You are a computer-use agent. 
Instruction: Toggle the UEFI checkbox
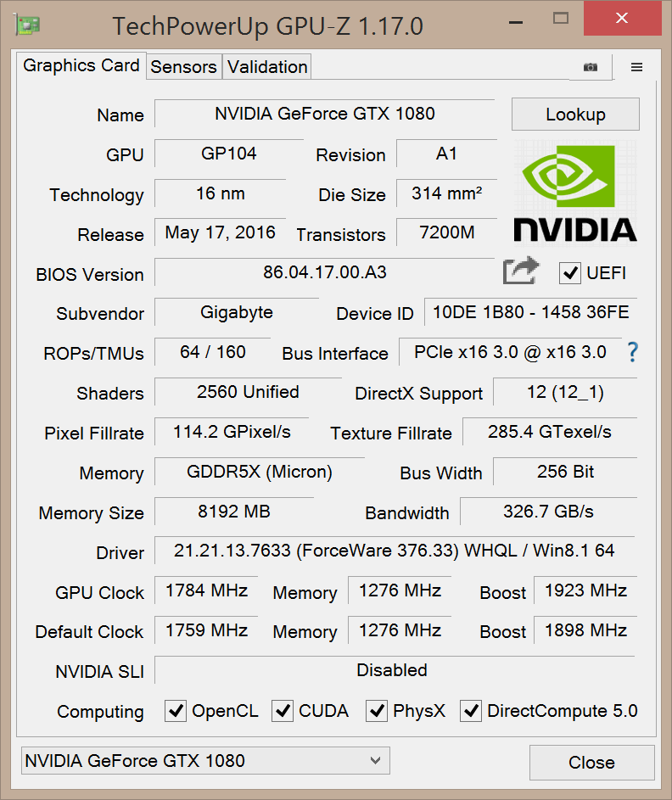(571, 273)
